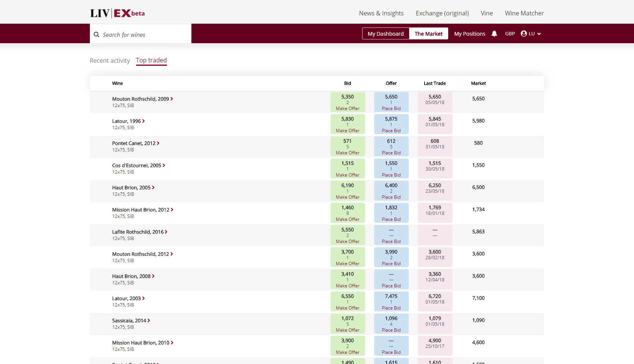Open the Vine menu item
This screenshot has width=634, height=364.
click(487, 13)
